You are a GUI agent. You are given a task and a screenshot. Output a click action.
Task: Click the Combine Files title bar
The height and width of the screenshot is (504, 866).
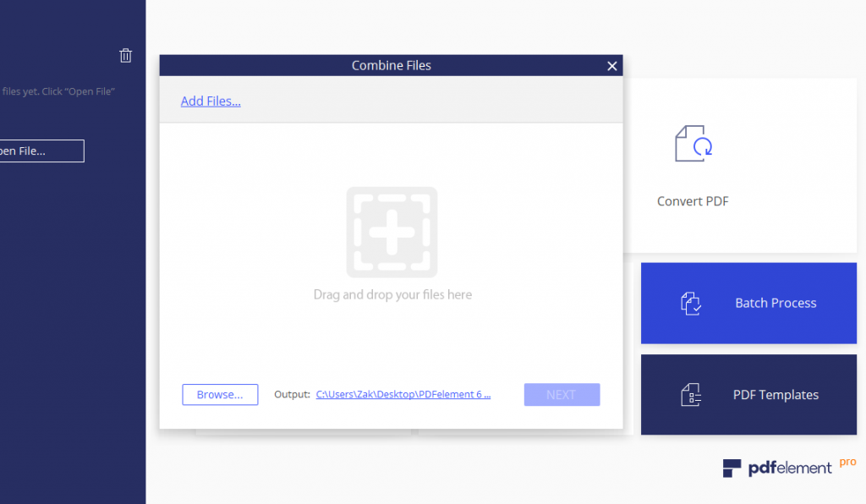coord(391,66)
